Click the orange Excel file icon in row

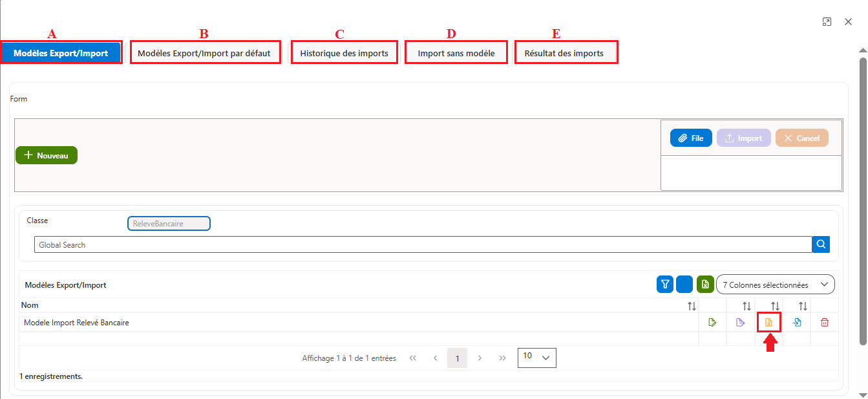click(x=768, y=322)
